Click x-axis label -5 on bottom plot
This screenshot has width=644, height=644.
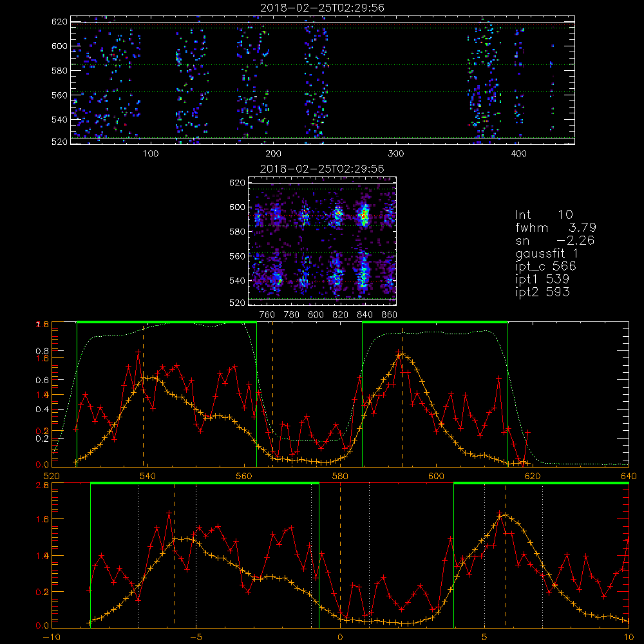point(196,638)
